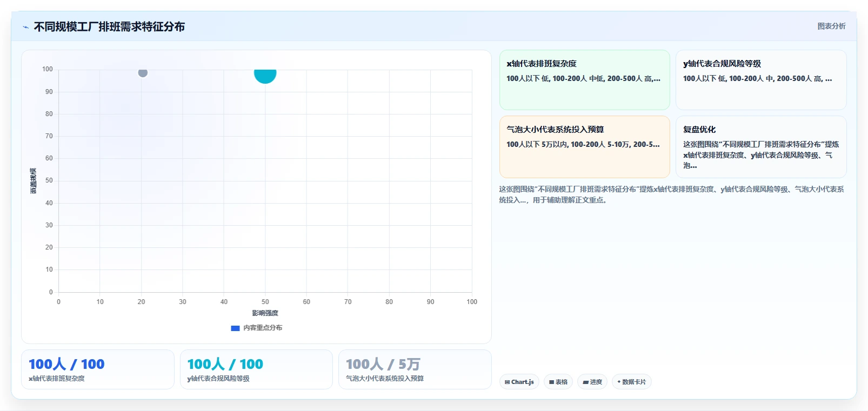Viewport: 868px width, 411px height.
Task: Click the gray bubble at x=20
Action: (x=143, y=72)
